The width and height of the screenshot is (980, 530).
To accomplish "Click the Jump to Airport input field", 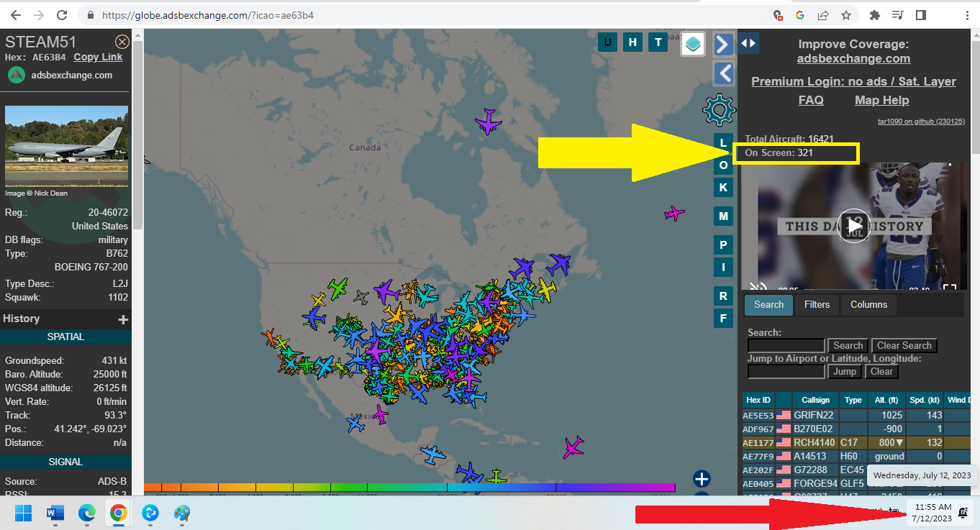I will [786, 371].
